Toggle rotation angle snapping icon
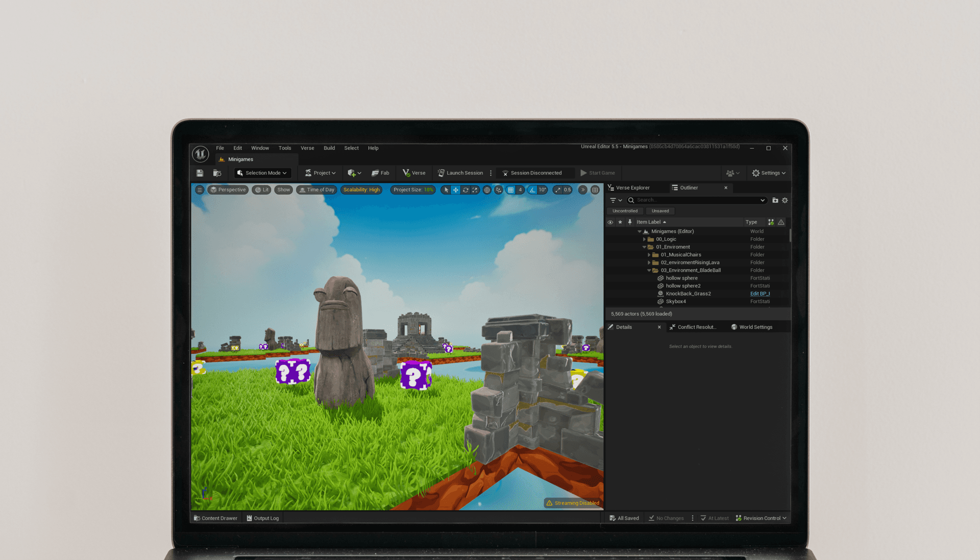The height and width of the screenshot is (560, 980). pos(532,190)
